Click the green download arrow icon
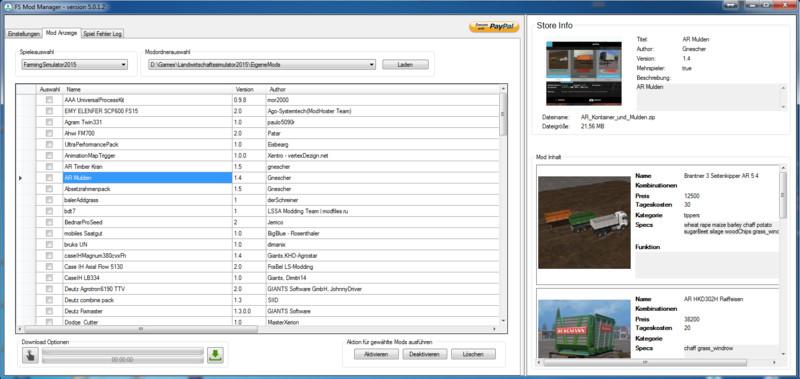Viewport: 800px width, 379px height. tap(215, 355)
